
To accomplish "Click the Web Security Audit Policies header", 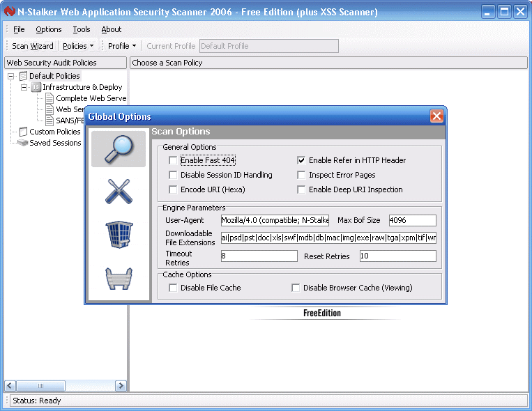I will pos(66,63).
